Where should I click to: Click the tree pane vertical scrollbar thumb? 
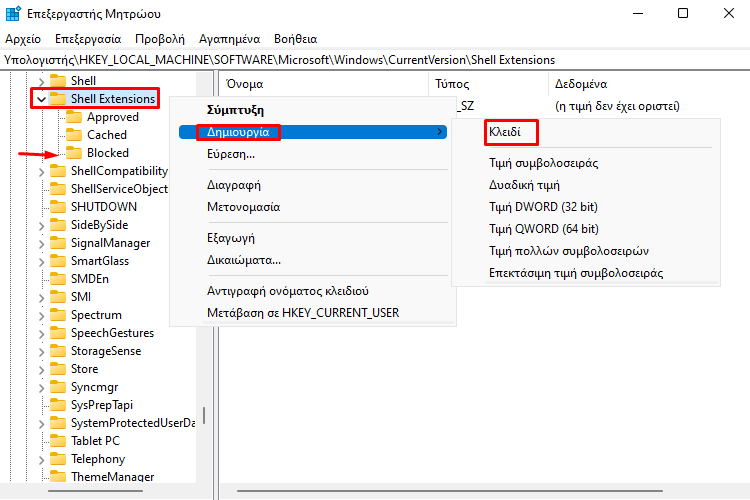204,415
